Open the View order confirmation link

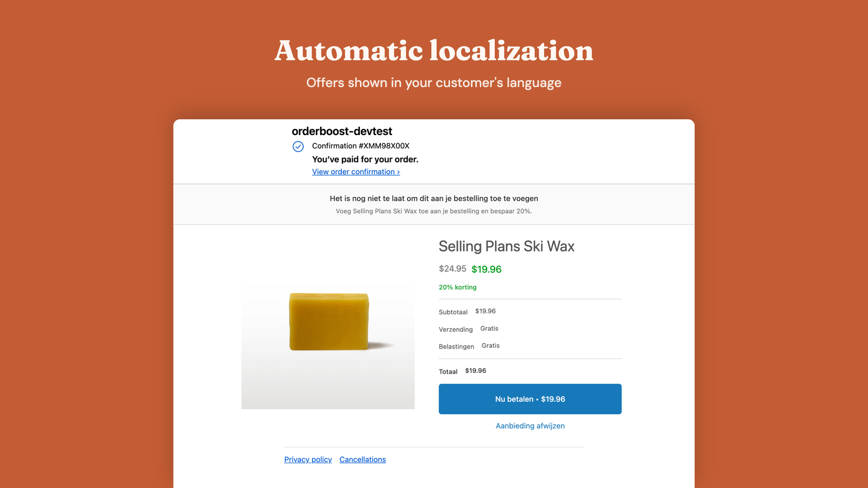tap(352, 172)
